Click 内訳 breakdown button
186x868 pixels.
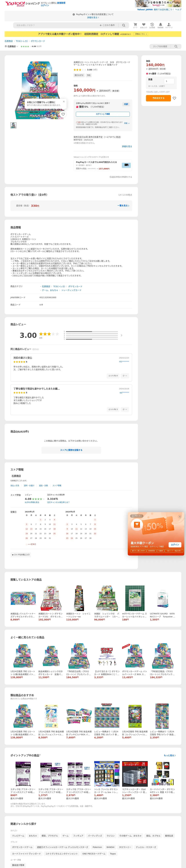click(x=126, y=104)
